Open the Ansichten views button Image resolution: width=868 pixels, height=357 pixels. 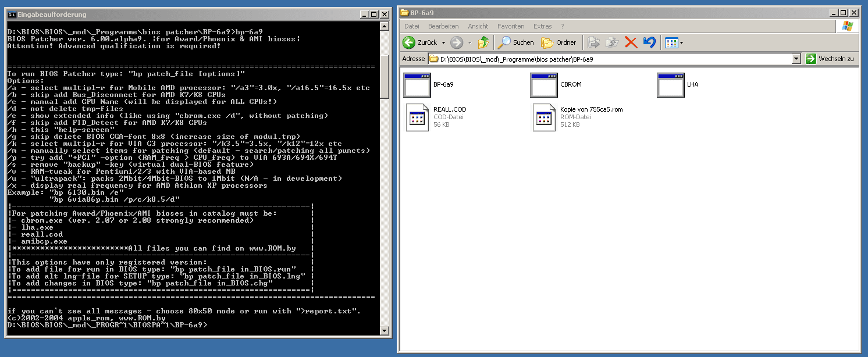point(671,42)
